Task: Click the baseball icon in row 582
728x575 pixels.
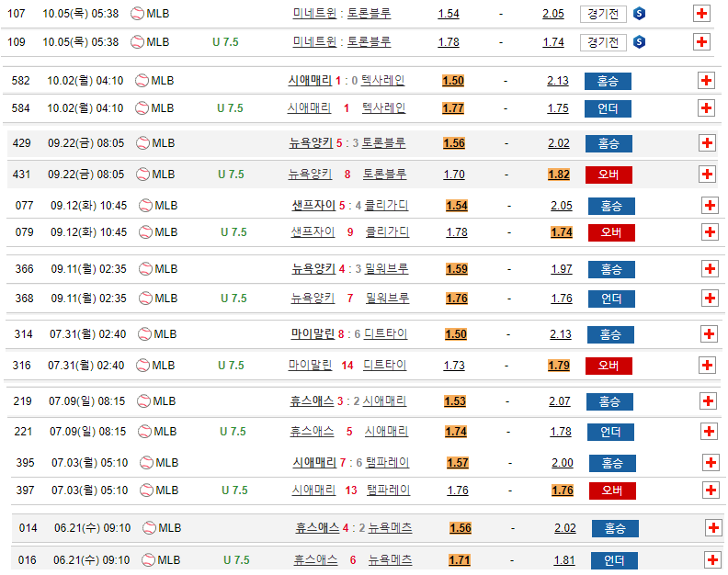Action: tap(142, 81)
